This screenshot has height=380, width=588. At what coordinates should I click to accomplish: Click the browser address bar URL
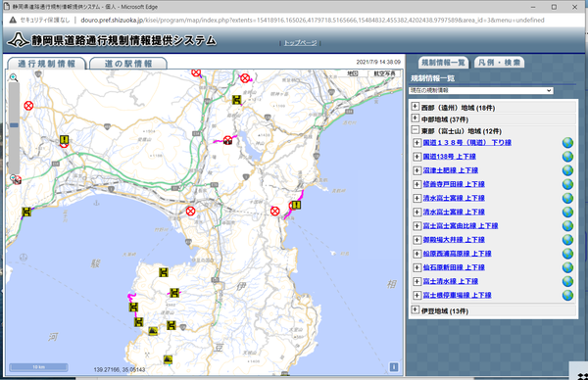(x=313, y=21)
